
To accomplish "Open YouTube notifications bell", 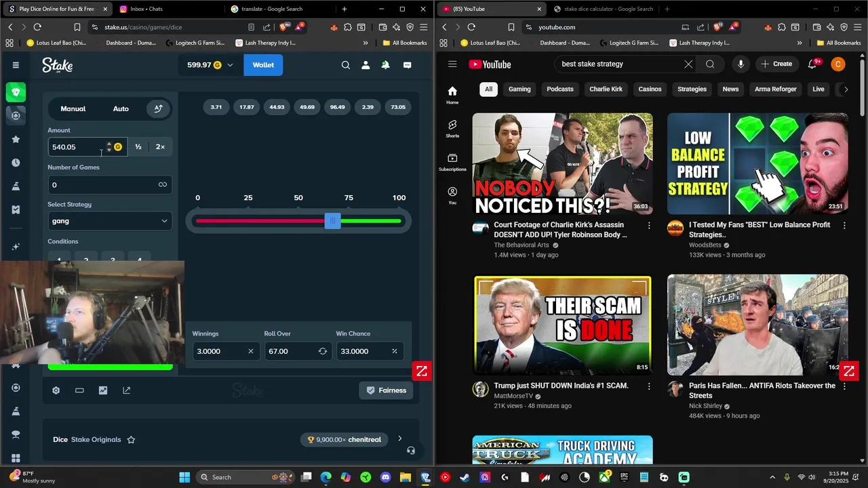I will pos(812,64).
